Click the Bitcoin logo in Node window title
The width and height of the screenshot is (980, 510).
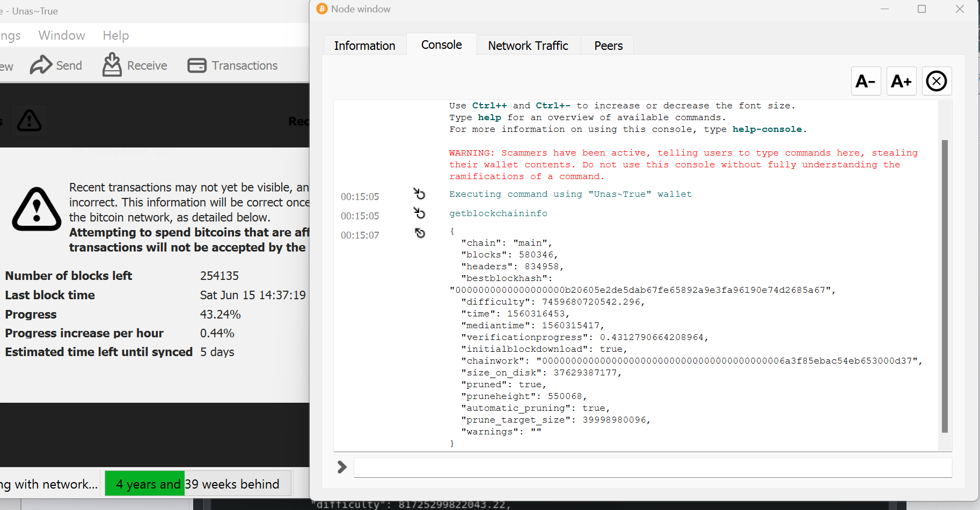tap(322, 9)
